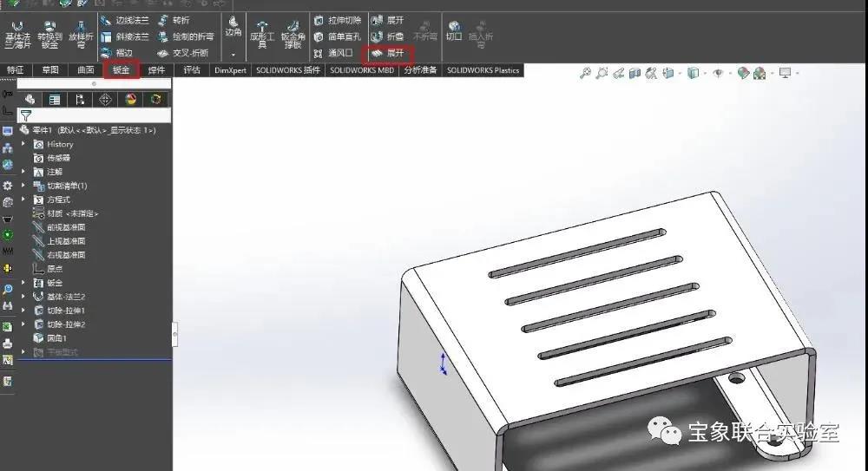Select the 转换到钣金 convert tool
868x471 pixels.
click(49, 35)
